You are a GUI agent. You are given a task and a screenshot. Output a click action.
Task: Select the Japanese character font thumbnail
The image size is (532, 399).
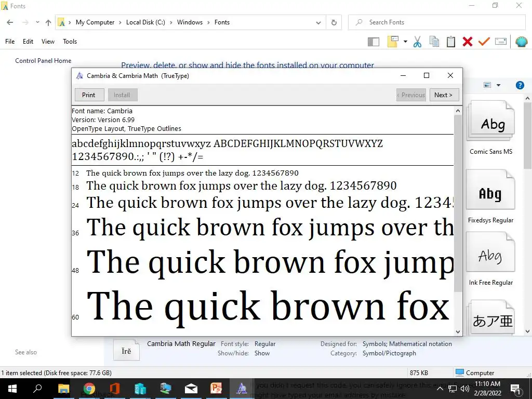tap(490, 317)
